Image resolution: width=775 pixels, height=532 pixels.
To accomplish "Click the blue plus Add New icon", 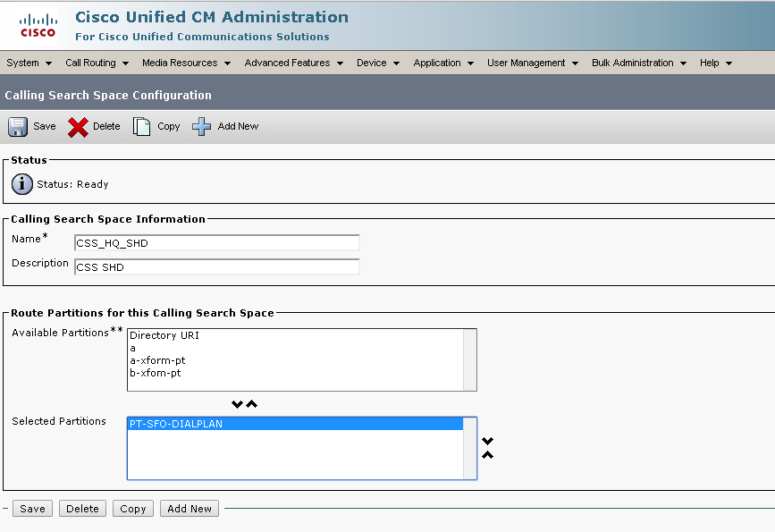I will pyautogui.click(x=201, y=127).
